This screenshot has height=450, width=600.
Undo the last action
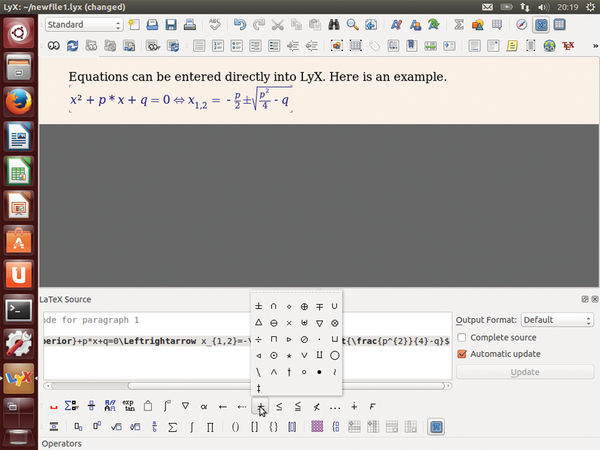240,25
